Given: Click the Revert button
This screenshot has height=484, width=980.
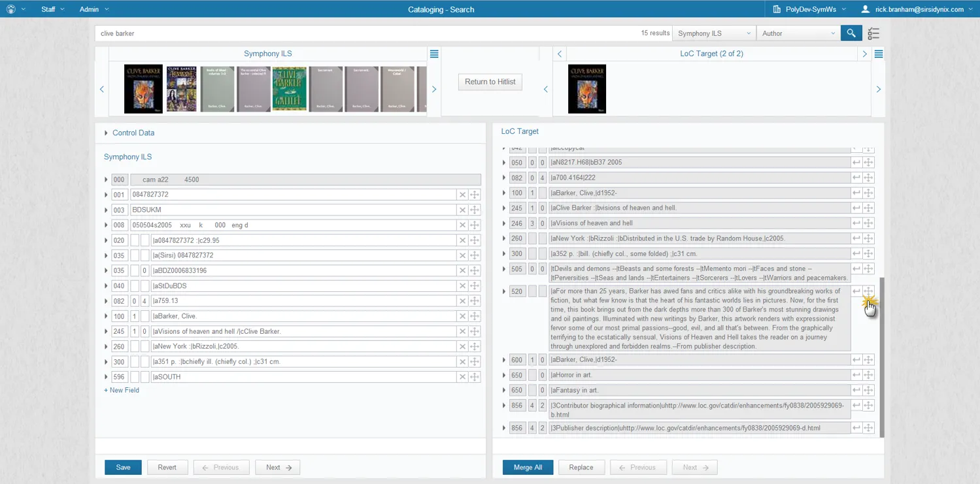Looking at the screenshot, I should (167, 468).
